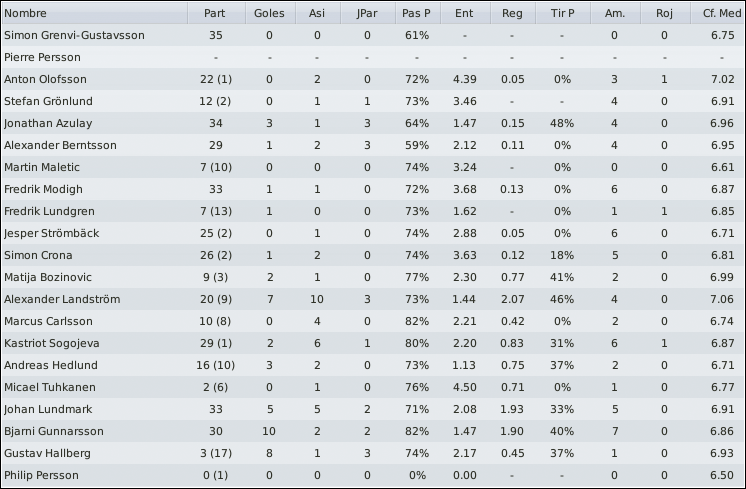This screenshot has height=489, width=746.
Task: Click the Pas P column header
Action: (x=417, y=13)
